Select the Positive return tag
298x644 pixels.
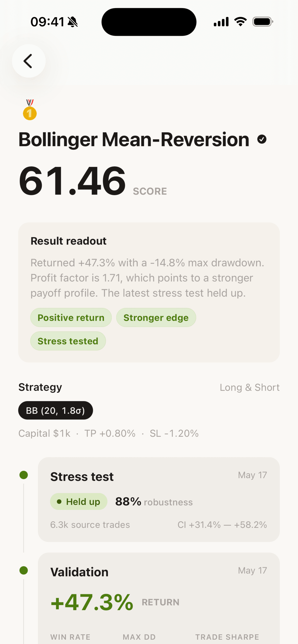pos(71,317)
